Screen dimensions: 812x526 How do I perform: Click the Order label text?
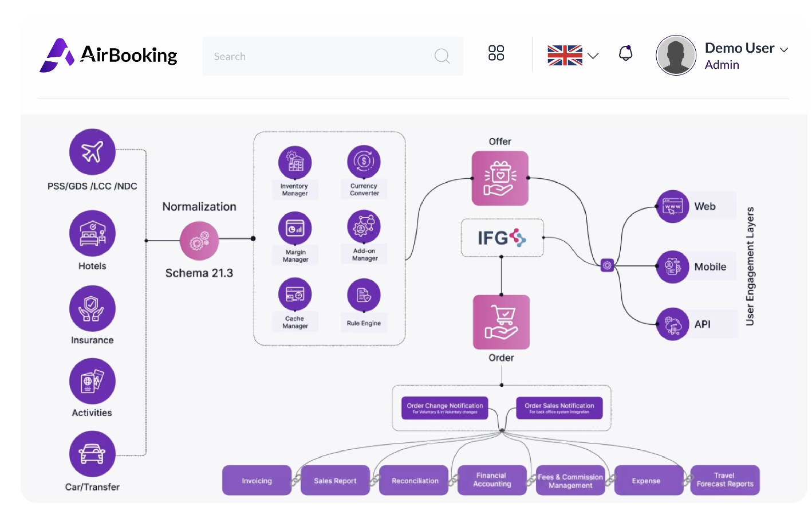coord(501,358)
